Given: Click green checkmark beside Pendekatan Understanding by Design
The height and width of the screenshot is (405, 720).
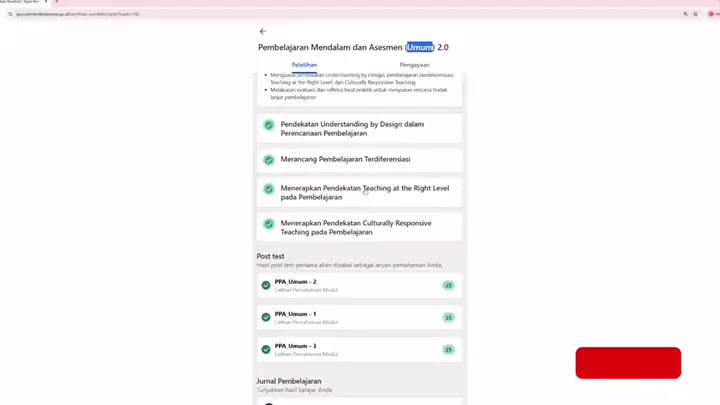Looking at the screenshot, I should pyautogui.click(x=269, y=125).
